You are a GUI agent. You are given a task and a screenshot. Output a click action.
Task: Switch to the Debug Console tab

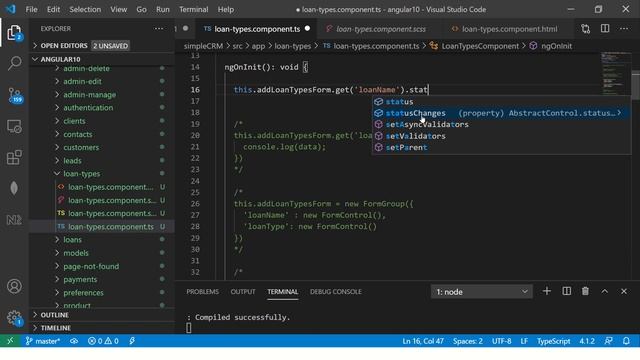pyautogui.click(x=336, y=291)
